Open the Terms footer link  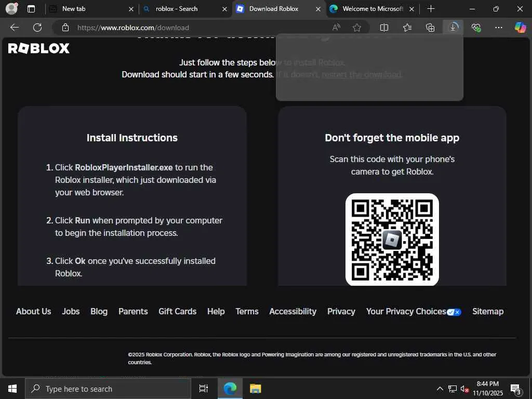click(247, 312)
